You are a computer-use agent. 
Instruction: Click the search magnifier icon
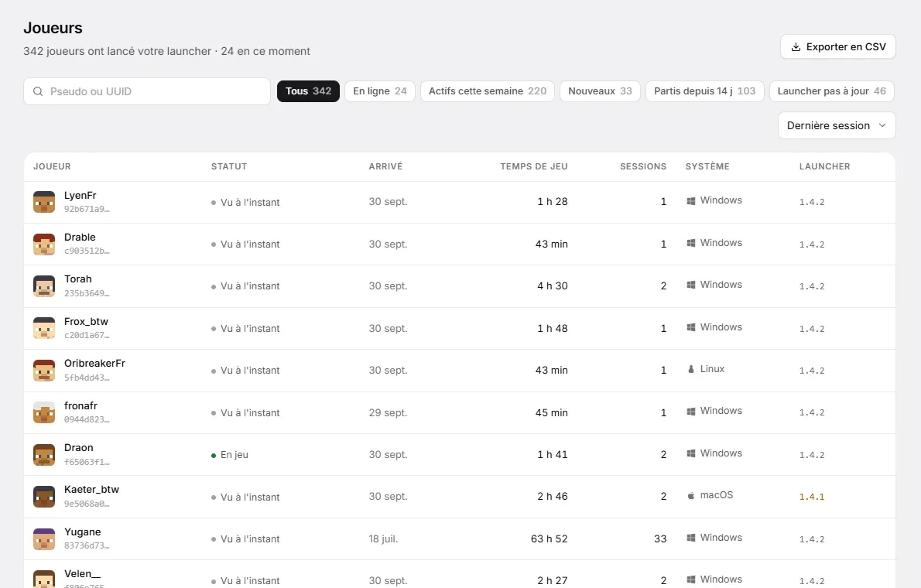click(x=38, y=91)
